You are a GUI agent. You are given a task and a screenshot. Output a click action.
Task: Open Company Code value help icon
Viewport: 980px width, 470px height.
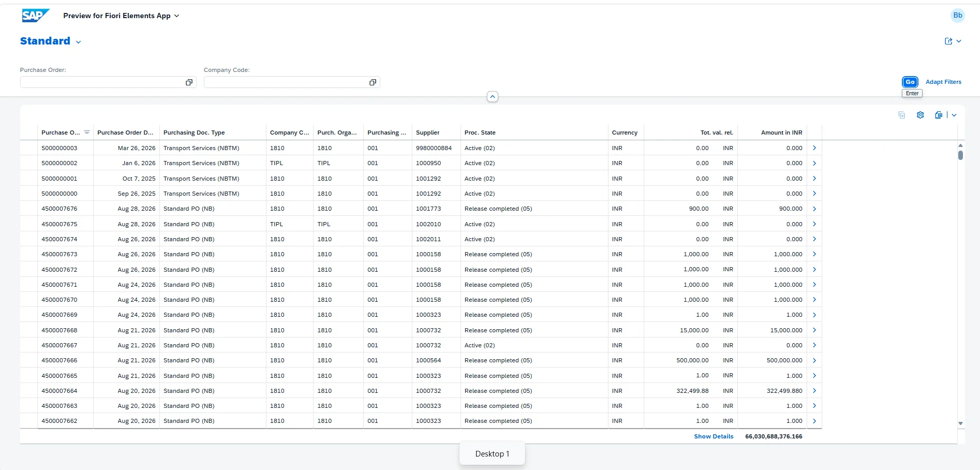[373, 82]
